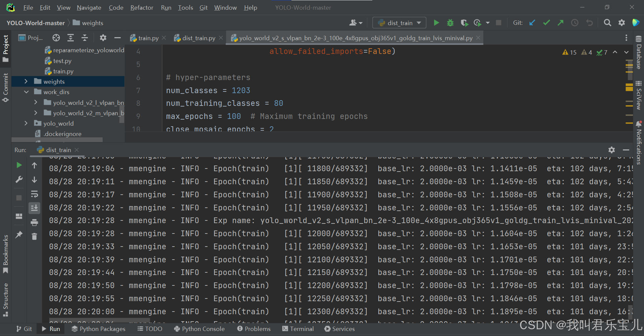This screenshot has height=336, width=644.
Task: Open Project panel options gear
Action: [x=103, y=38]
